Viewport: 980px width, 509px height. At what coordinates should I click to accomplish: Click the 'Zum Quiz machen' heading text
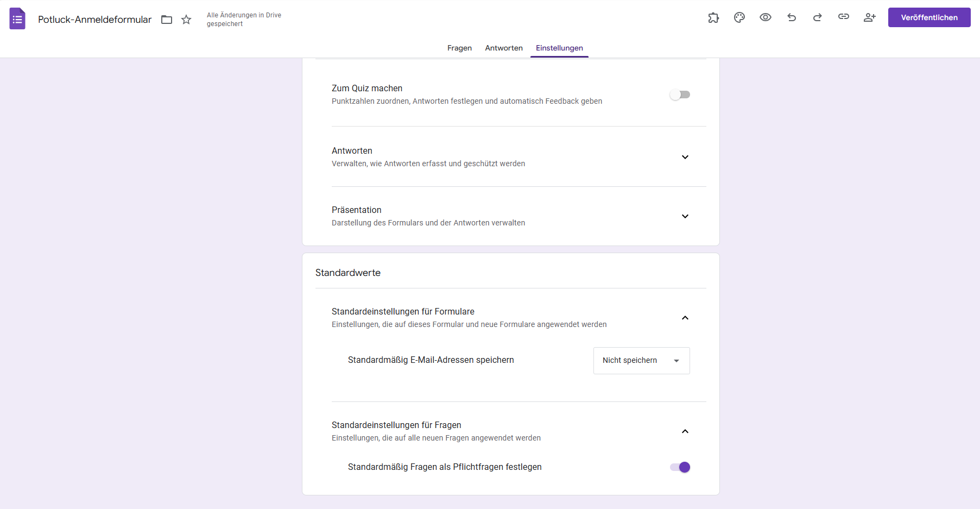point(367,88)
